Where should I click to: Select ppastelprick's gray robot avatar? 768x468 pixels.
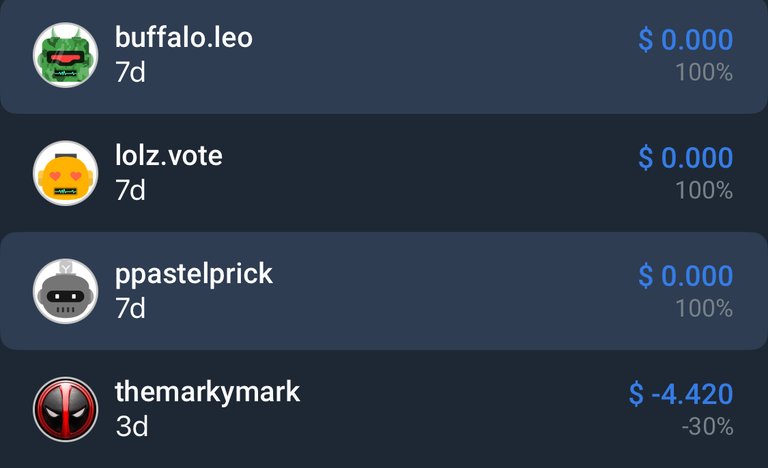[66, 291]
